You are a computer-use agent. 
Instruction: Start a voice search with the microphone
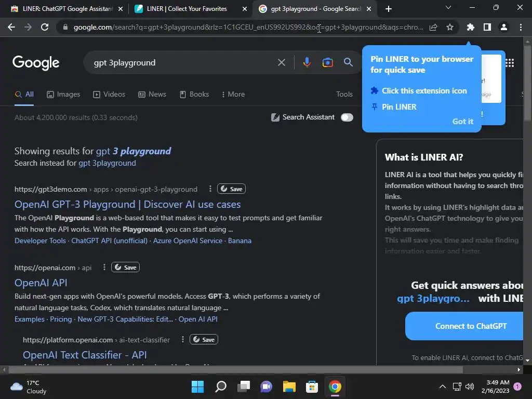pos(307,62)
